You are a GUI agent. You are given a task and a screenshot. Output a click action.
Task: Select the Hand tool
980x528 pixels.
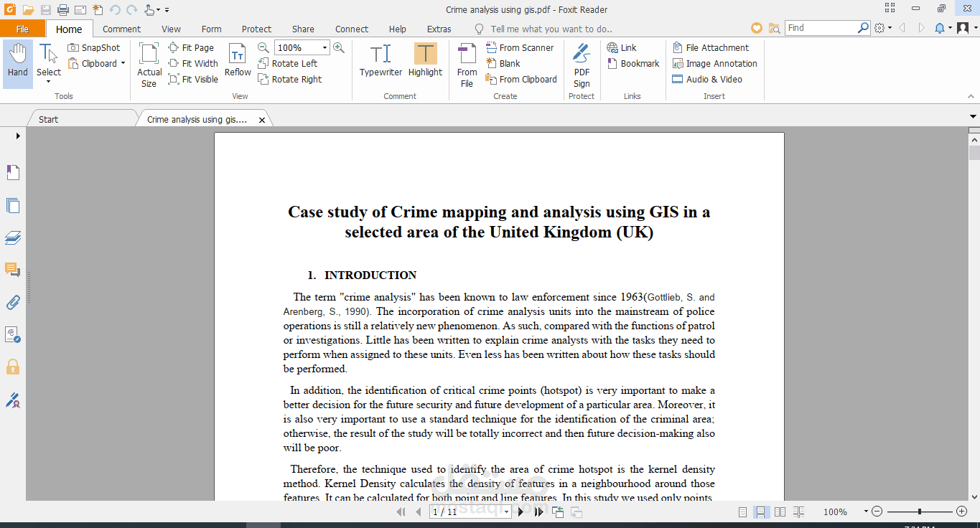click(x=18, y=64)
